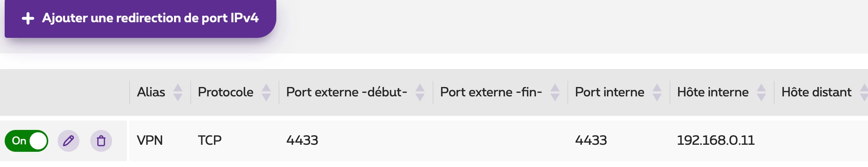Screen dimensions: 868x167
Task: Click sort arrows next to Port externe -fin-
Action: click(x=555, y=92)
